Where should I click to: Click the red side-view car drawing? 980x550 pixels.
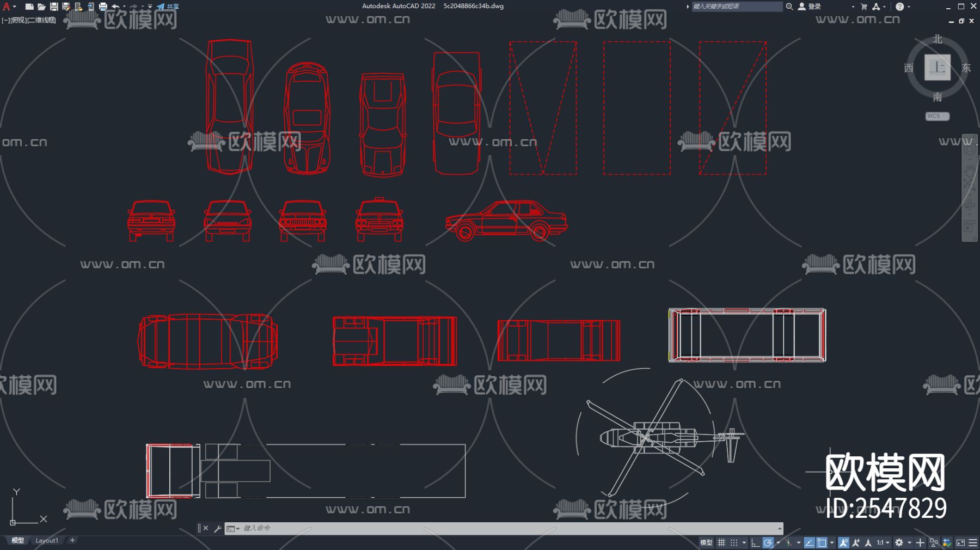pos(506,221)
